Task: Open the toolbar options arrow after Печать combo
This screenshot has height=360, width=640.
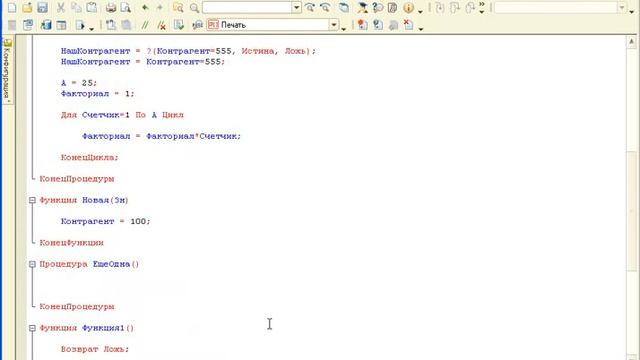Action: pos(344,28)
